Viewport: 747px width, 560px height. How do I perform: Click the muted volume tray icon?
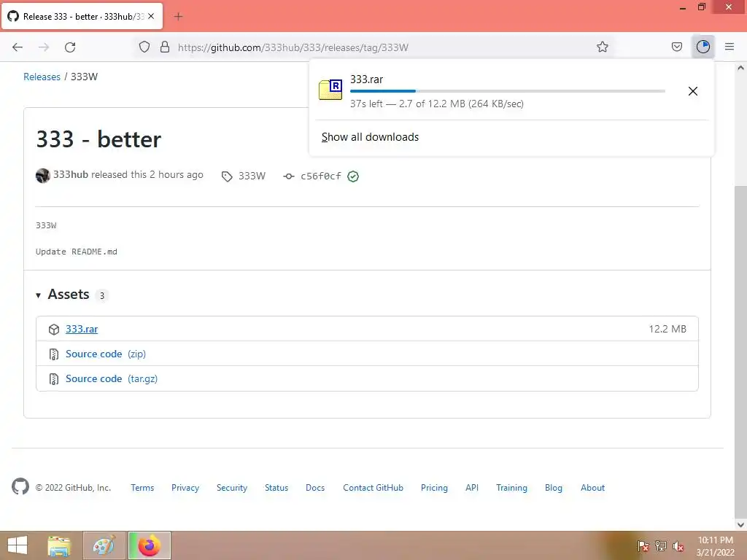point(678,546)
